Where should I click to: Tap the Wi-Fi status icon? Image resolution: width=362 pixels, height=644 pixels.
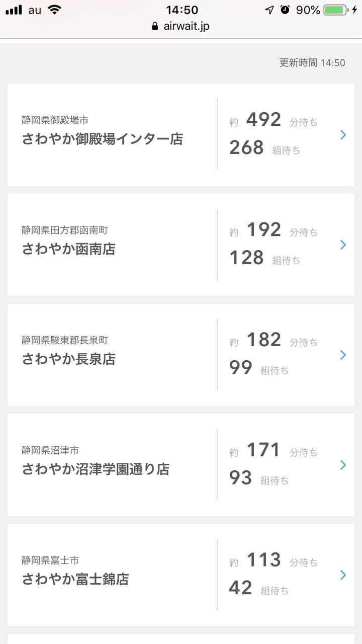pyautogui.click(x=54, y=10)
